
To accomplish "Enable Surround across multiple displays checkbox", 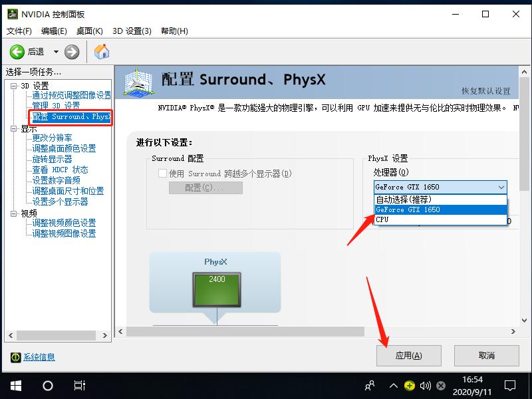I will pos(162,173).
